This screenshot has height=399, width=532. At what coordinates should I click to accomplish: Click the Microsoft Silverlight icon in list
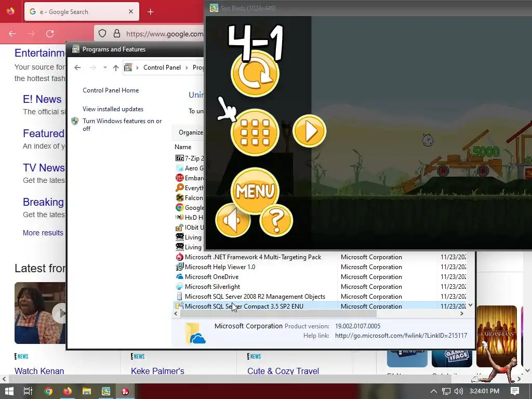[179, 287]
